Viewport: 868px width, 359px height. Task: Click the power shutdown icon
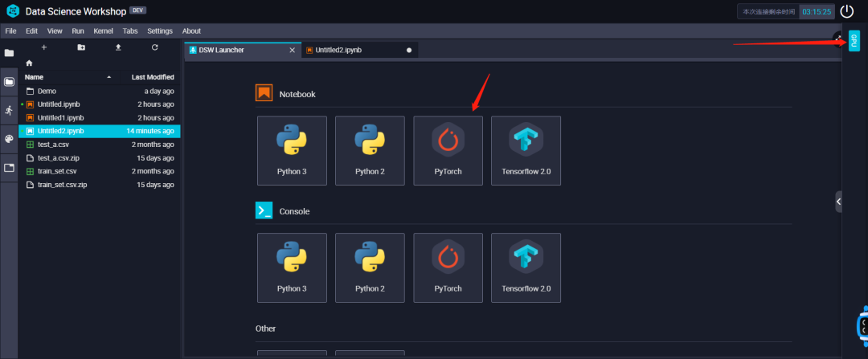click(847, 11)
